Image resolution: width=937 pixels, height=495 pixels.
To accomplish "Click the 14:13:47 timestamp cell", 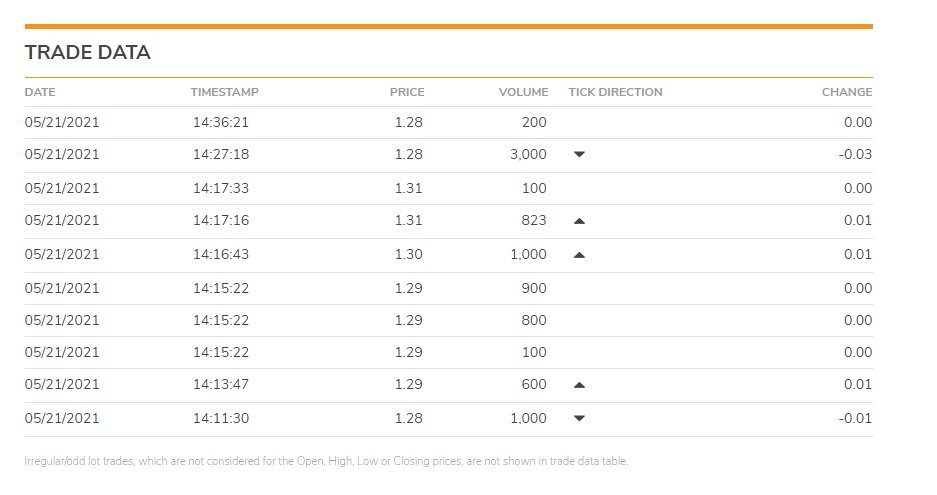I will coord(221,384).
